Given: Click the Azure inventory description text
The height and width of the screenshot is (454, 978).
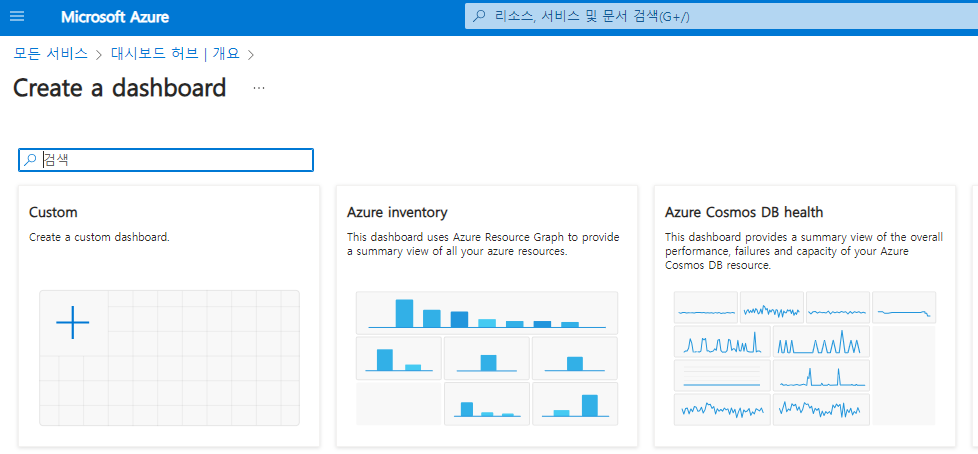Looking at the screenshot, I should click(x=483, y=244).
